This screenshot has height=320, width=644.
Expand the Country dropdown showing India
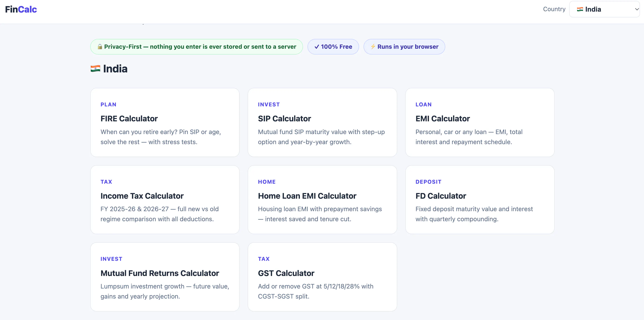point(604,9)
